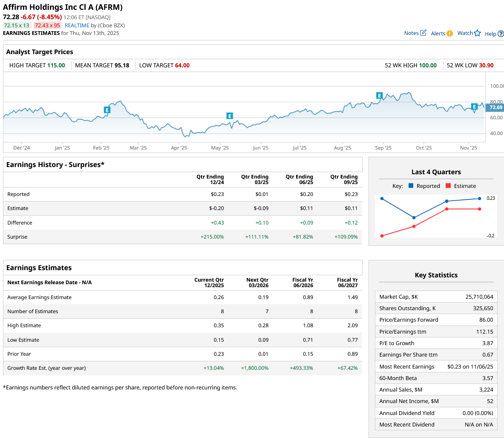Click the LOW TARGET 64.00 value
The height and width of the screenshot is (438, 504).
(182, 65)
